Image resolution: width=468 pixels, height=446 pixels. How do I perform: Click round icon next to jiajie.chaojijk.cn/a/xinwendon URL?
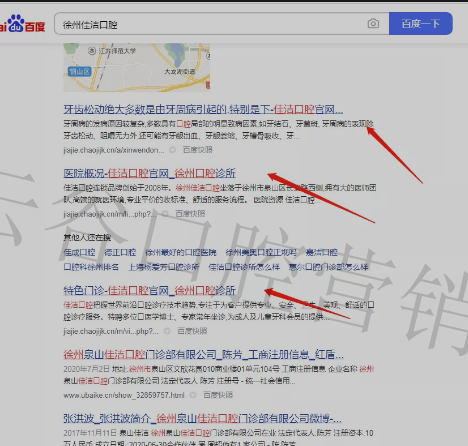point(172,150)
